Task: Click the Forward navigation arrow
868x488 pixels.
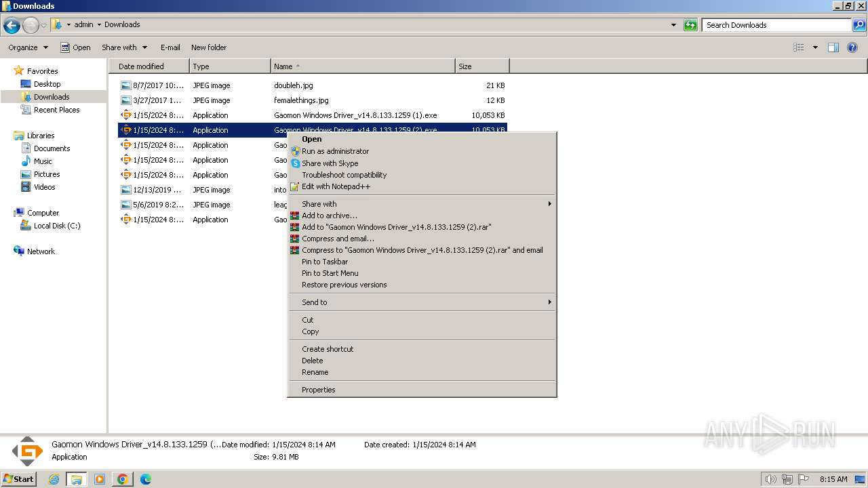Action: (31, 26)
